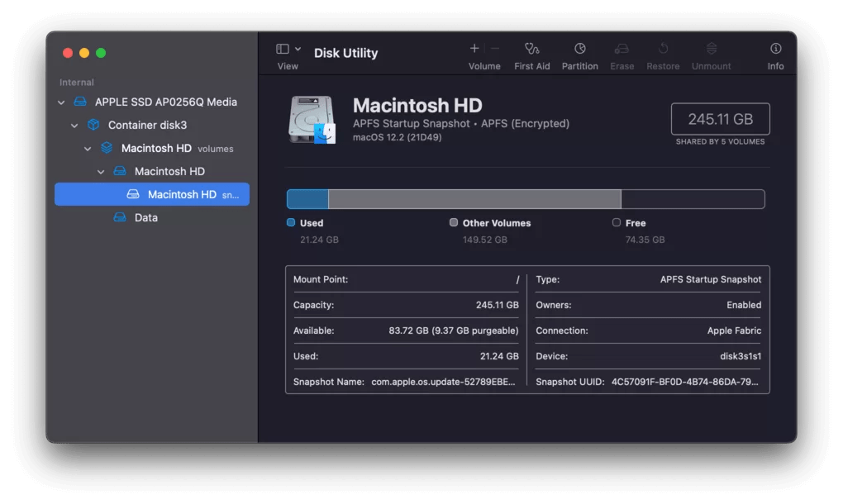Click Type APFS Startup Snapshot value
The width and height of the screenshot is (843, 504).
pyautogui.click(x=710, y=279)
